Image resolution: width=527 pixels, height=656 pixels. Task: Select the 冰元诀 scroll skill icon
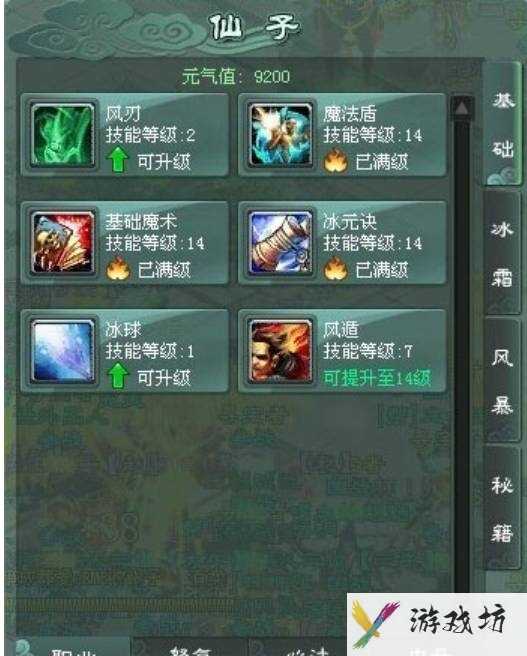281,243
